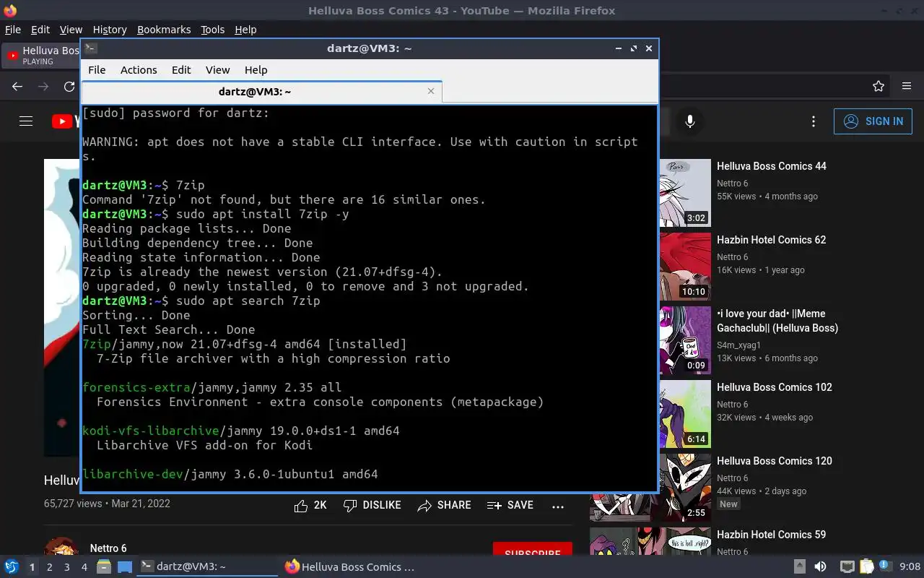
Task: Close the dartz@VM3 terminal tab
Action: pos(431,91)
